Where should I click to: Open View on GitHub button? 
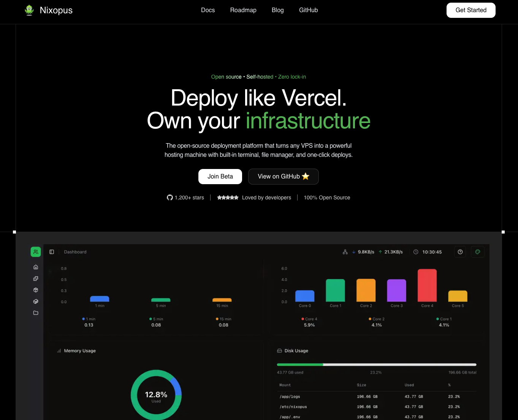click(284, 177)
